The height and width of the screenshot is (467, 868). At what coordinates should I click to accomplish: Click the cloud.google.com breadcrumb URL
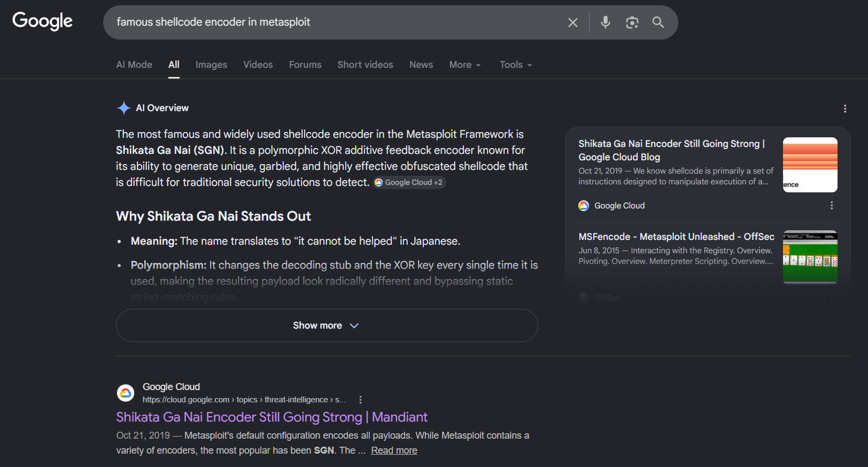(x=244, y=400)
